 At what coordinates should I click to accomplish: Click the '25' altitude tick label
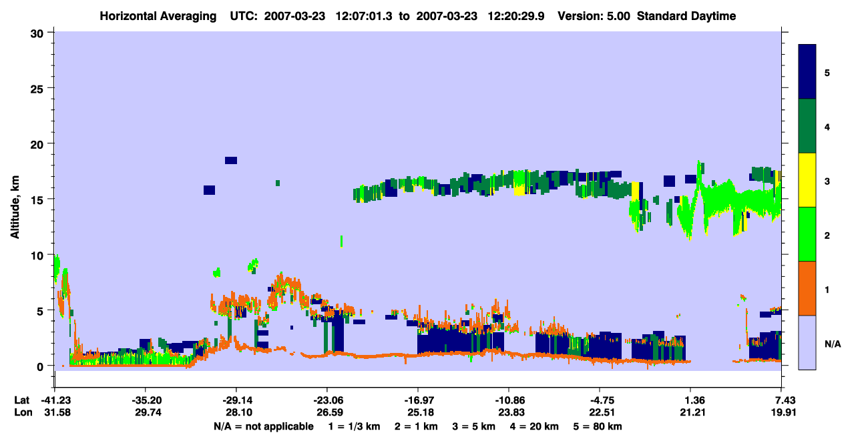(38, 88)
